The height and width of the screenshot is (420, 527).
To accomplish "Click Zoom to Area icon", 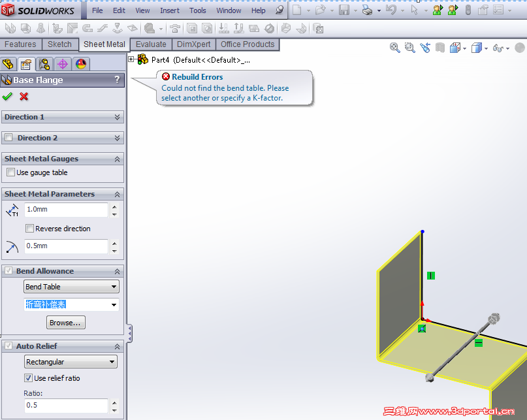I will 409,48.
